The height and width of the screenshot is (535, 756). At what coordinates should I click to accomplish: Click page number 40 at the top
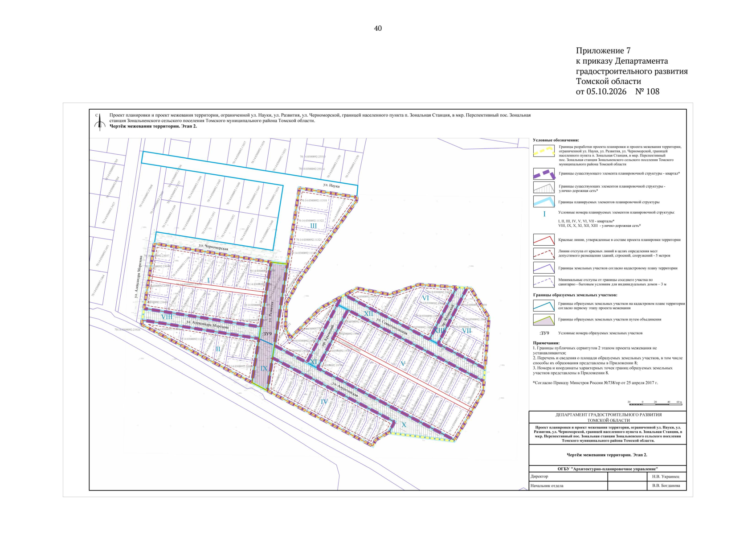[x=378, y=28]
